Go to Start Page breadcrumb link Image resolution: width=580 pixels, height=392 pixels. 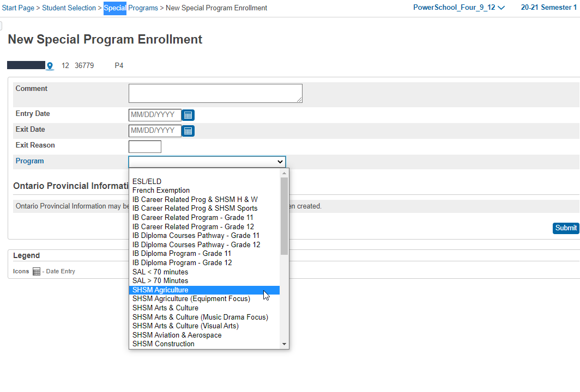(x=19, y=8)
